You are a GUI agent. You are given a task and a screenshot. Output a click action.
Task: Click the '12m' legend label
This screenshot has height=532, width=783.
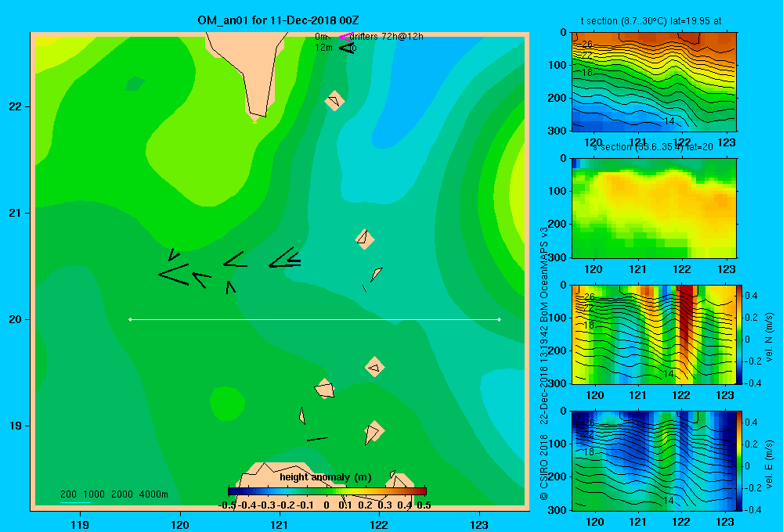pyautogui.click(x=323, y=48)
